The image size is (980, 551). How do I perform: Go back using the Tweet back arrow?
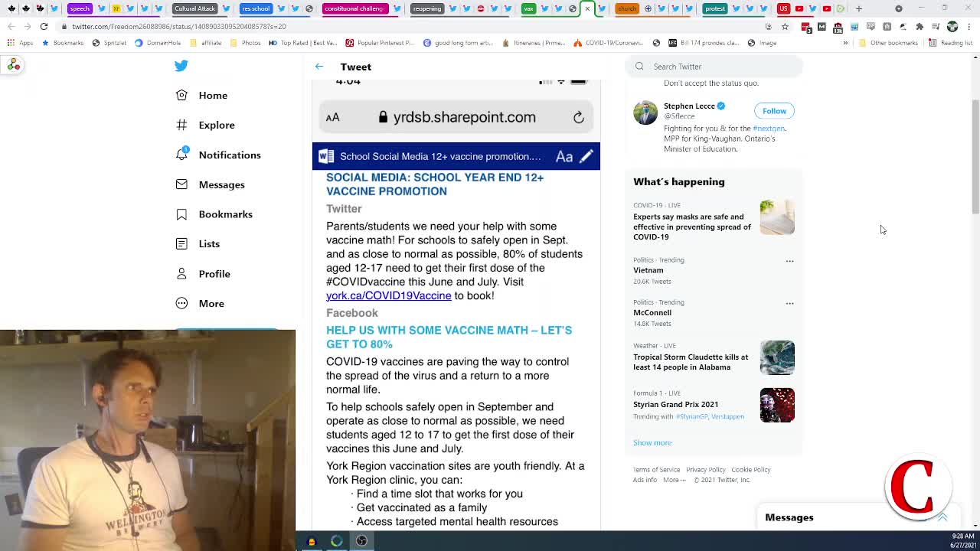point(319,67)
